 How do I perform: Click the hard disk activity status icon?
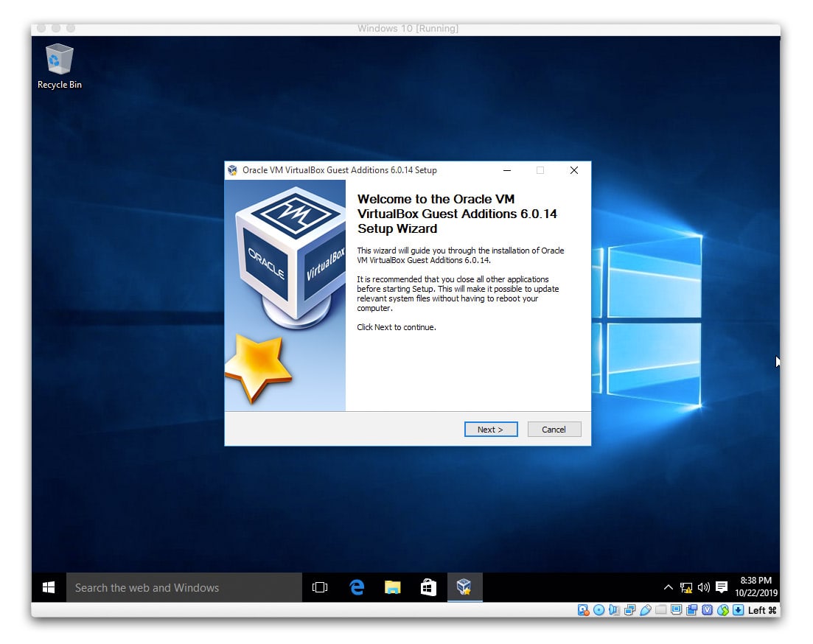click(582, 610)
